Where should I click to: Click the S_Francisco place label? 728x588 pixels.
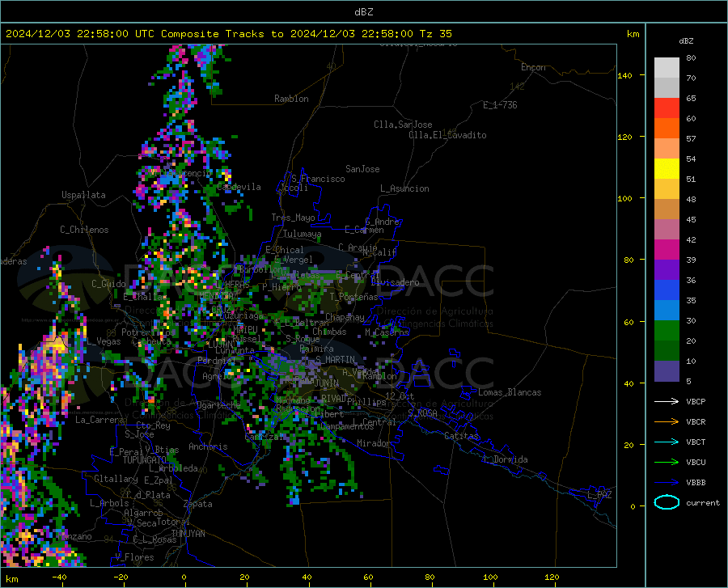pos(318,179)
